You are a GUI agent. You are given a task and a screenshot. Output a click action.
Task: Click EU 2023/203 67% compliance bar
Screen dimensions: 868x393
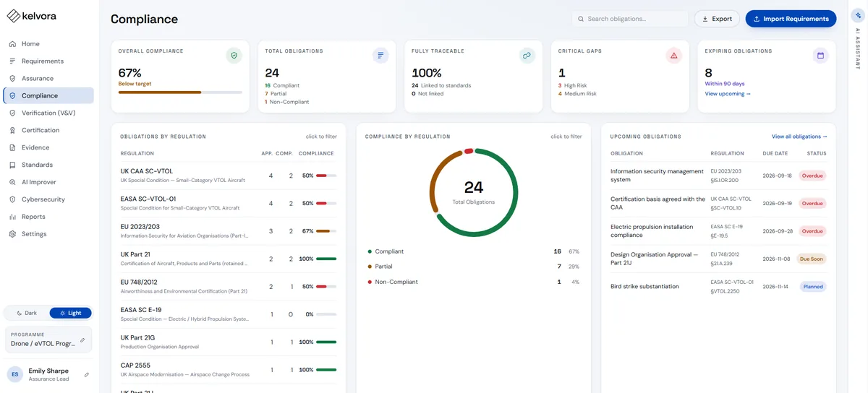(326, 231)
